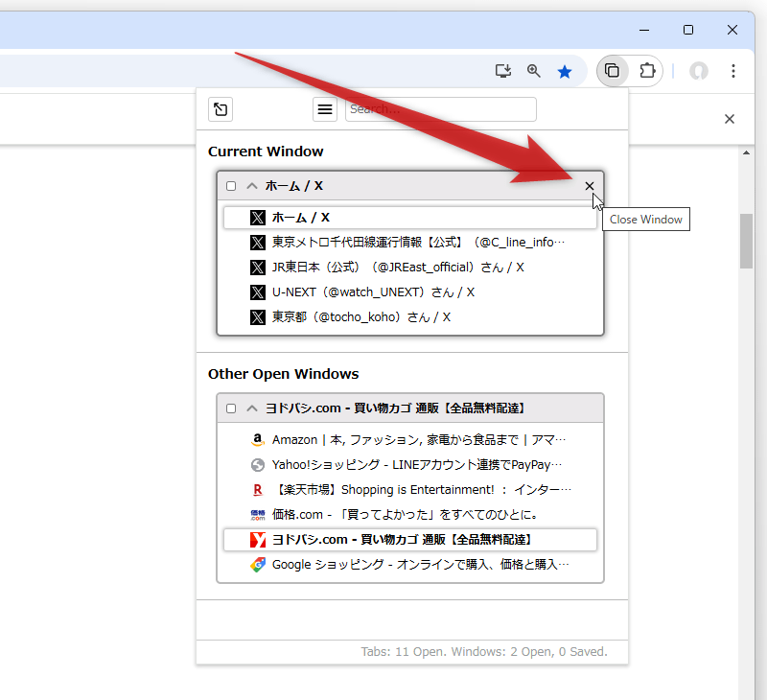Click X favicon of JR東日本 tab

258,268
